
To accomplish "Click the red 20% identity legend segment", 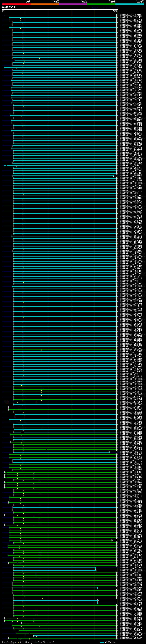I will click(16, 4).
